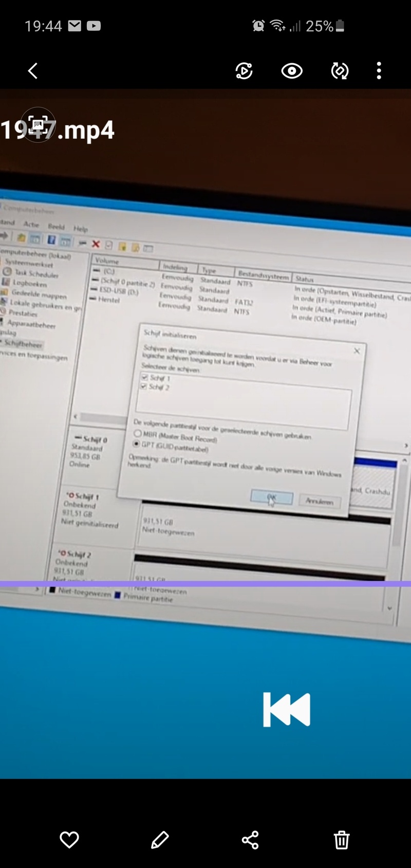Click the pane icon right of help icon
This screenshot has height=868, width=411.
click(66, 241)
